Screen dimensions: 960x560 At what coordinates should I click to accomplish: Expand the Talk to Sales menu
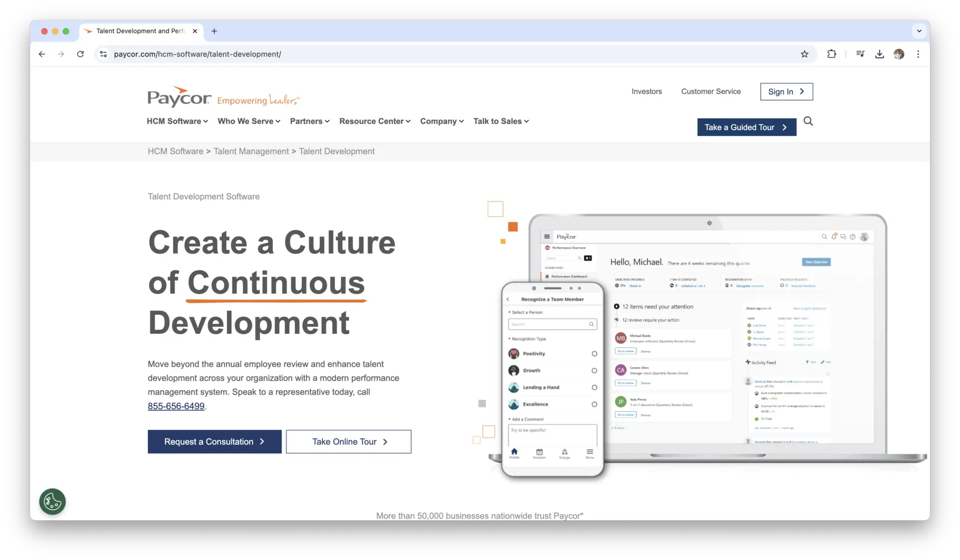point(501,121)
